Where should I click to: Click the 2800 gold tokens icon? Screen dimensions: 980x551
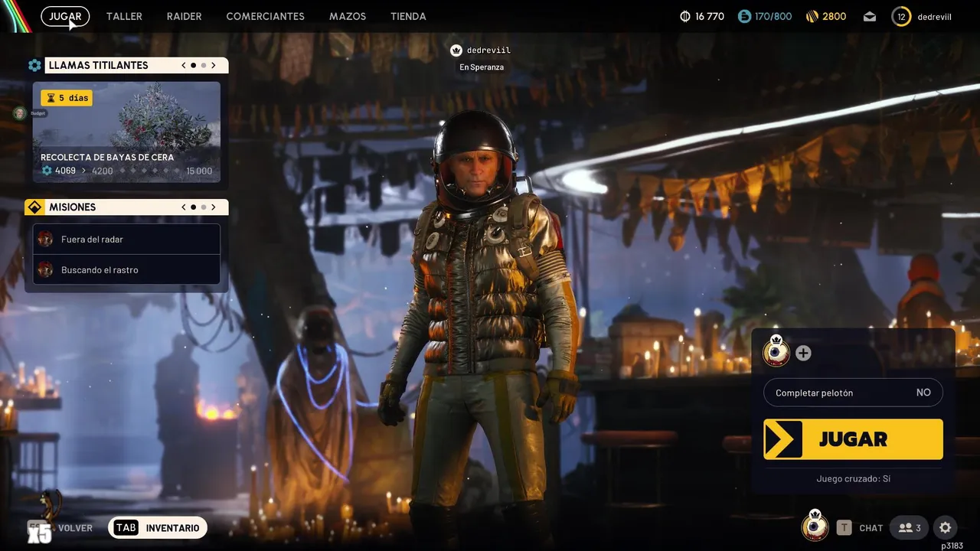point(812,16)
